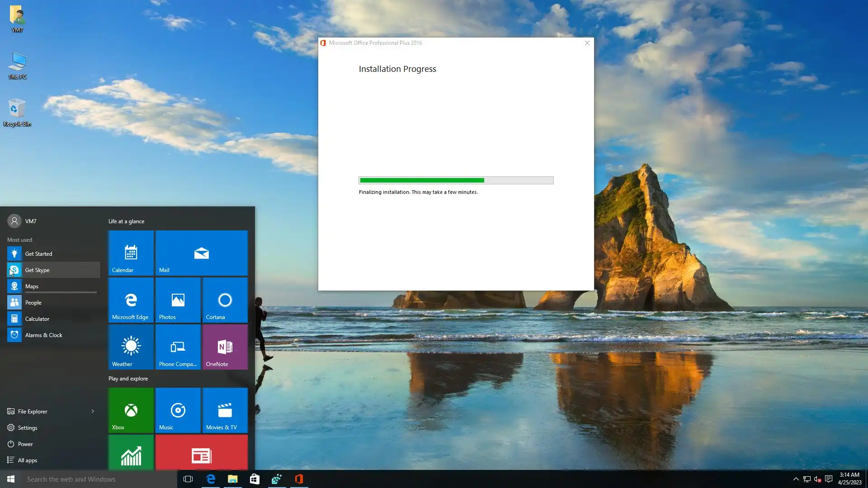Show hidden system tray icons chevron
The height and width of the screenshot is (488, 868).
coord(796,479)
